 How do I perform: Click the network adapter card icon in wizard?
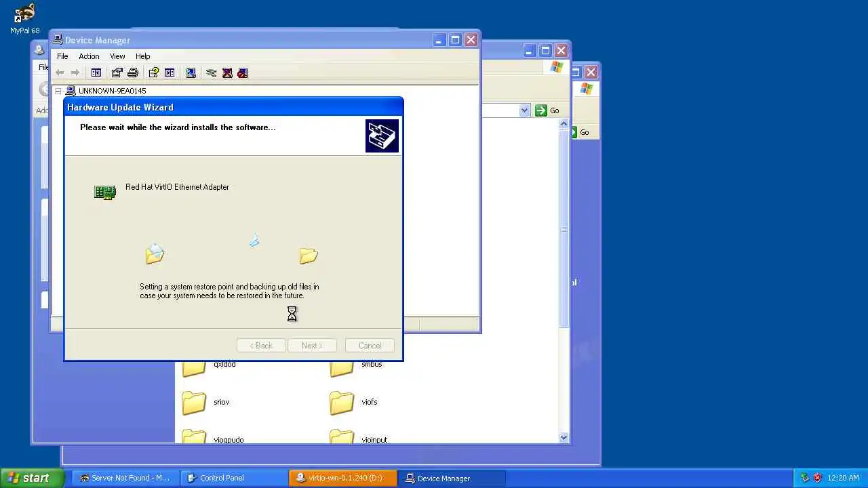click(x=105, y=192)
